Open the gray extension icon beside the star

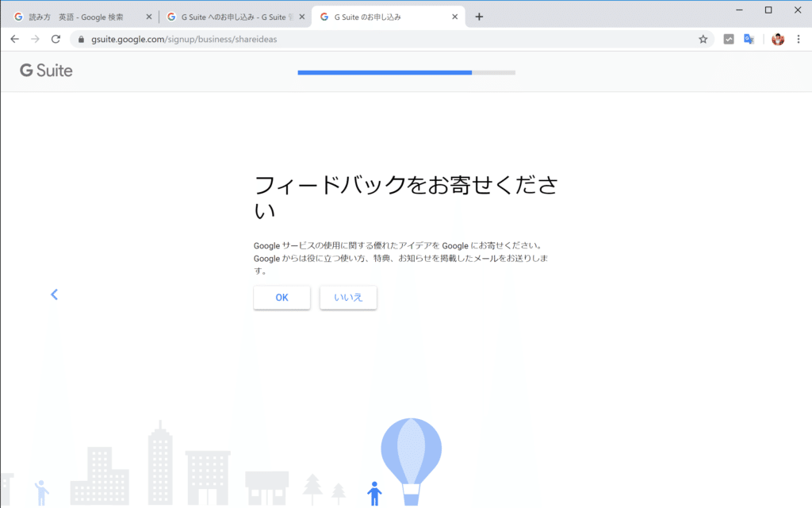[x=728, y=38]
